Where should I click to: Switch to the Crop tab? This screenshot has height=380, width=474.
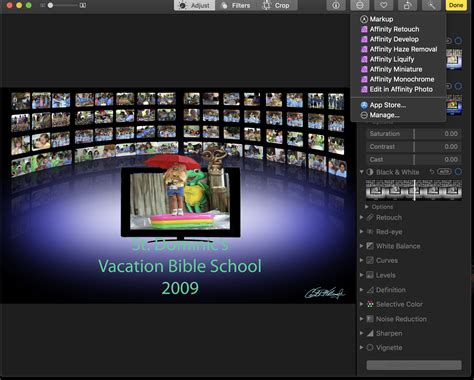pos(277,5)
